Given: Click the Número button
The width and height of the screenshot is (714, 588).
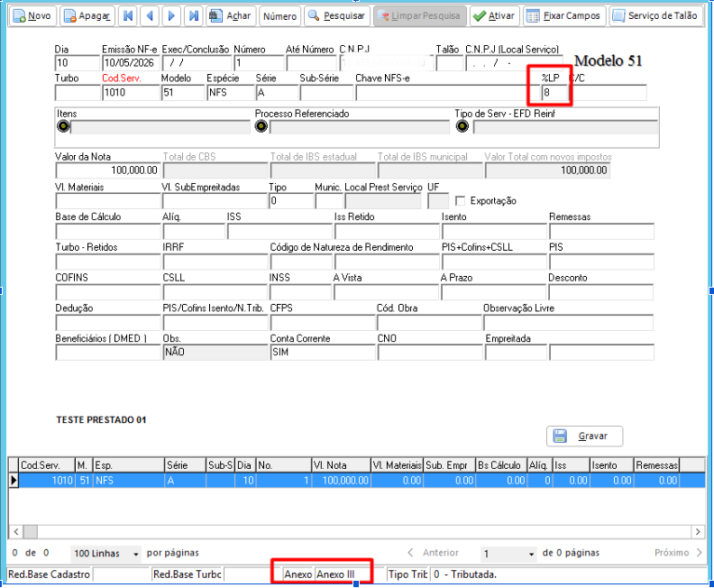Looking at the screenshot, I should 280,16.
